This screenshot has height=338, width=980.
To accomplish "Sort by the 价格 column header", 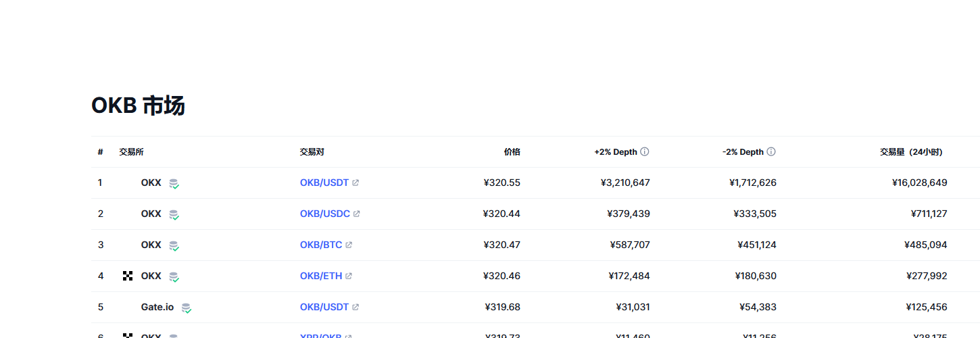I will [x=512, y=152].
